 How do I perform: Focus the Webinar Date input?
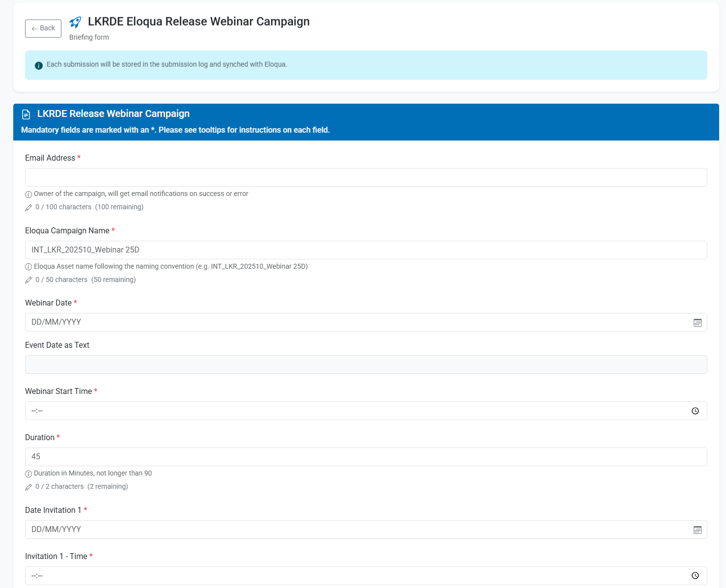point(366,322)
